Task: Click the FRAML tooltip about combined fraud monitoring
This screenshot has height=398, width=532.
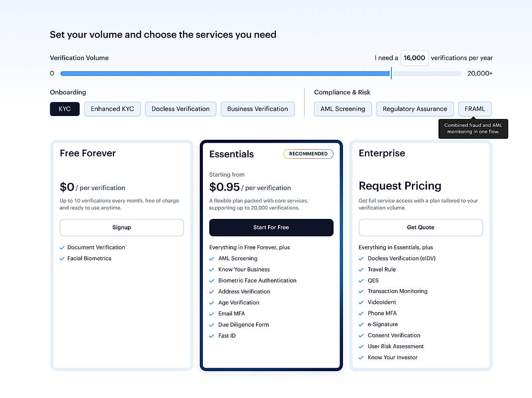Action: (473, 128)
